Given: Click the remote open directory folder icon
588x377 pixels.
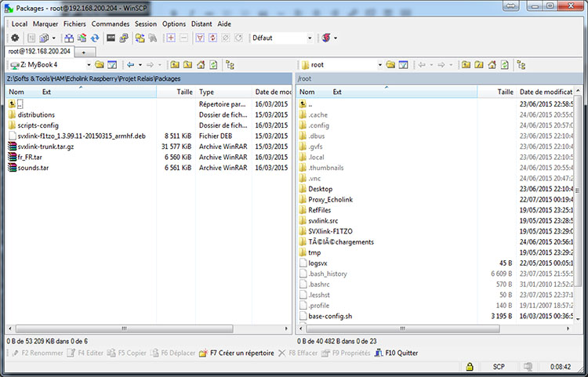Looking at the screenshot, I should click(390, 65).
